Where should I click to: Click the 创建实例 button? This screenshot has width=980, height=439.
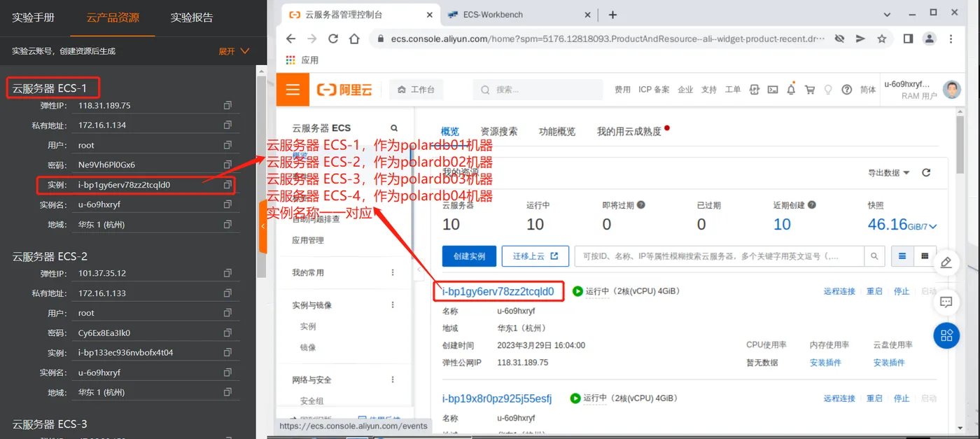(x=469, y=256)
